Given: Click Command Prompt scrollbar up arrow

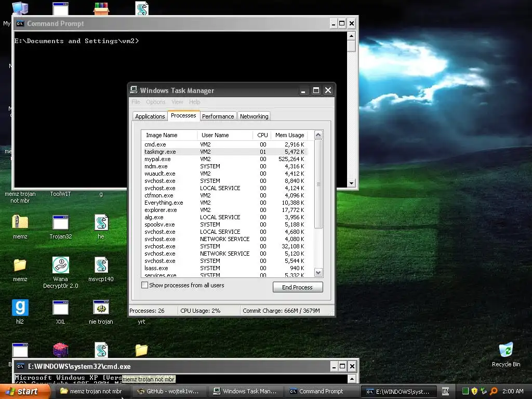Looking at the screenshot, I should 352,36.
